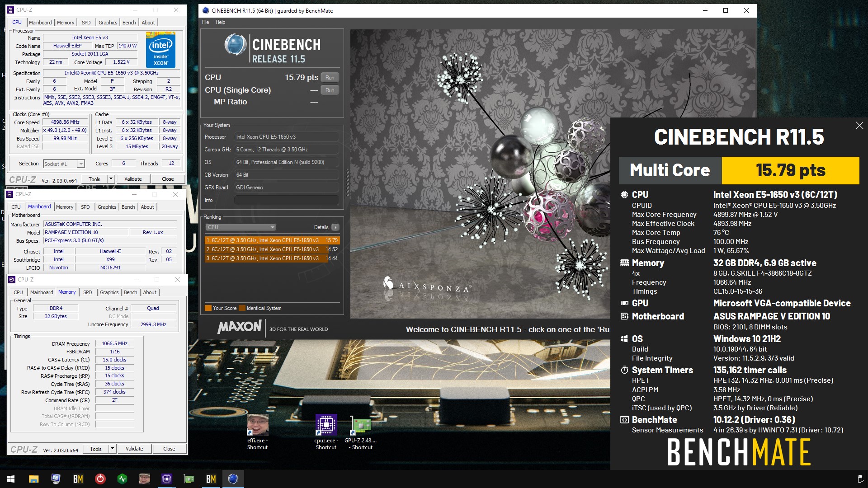The image size is (868, 488).
Task: Expand the Tools dropdown arrow in top CPU-Z
Action: 110,179
